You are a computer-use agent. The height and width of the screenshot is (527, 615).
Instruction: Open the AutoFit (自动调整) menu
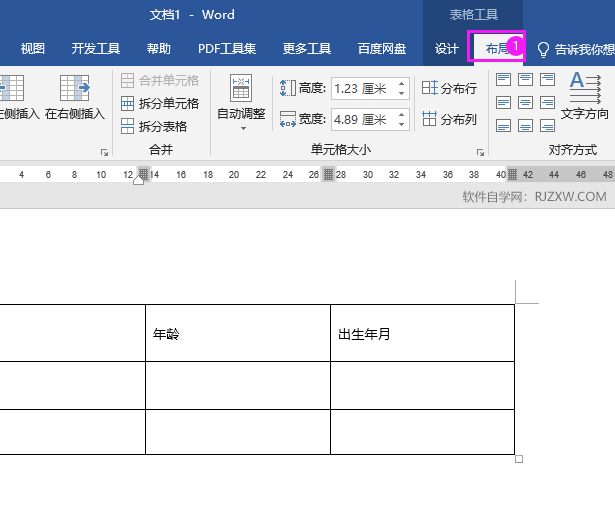[241, 103]
